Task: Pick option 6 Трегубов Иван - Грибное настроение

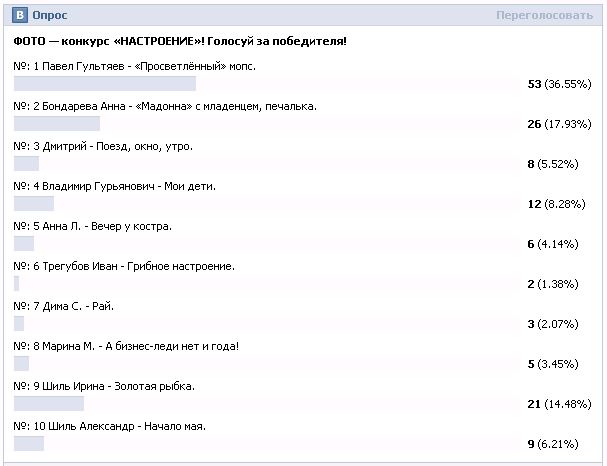Action: (x=124, y=266)
